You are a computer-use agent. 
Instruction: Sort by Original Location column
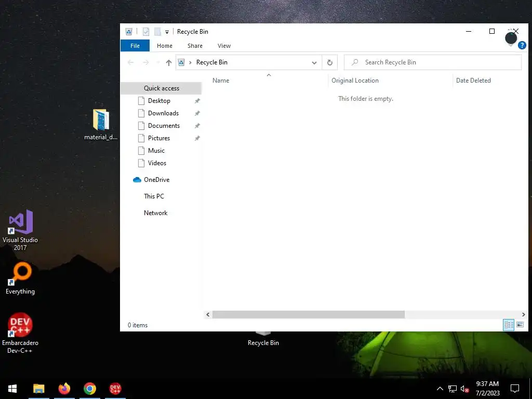click(355, 81)
